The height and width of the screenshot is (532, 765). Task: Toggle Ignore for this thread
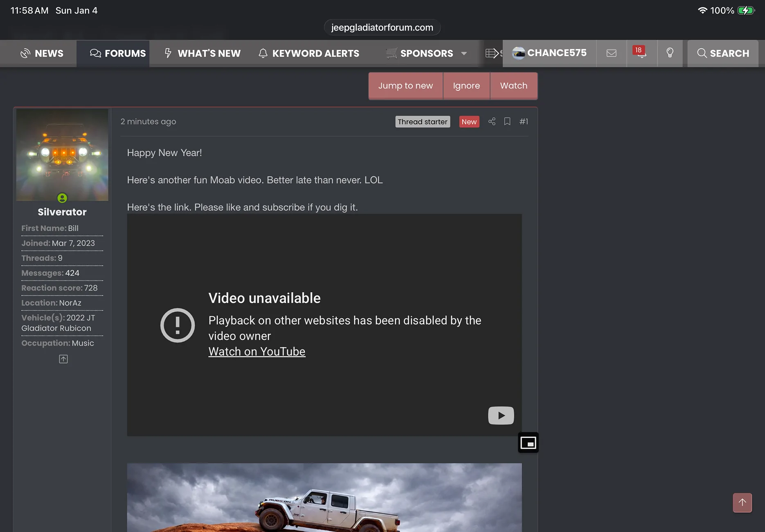pos(466,86)
